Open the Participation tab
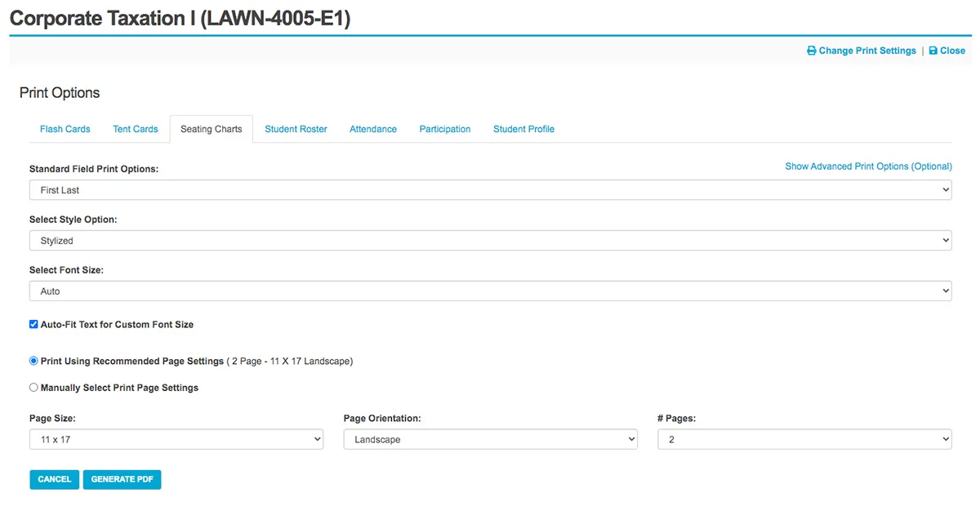The image size is (980, 506). coord(445,129)
